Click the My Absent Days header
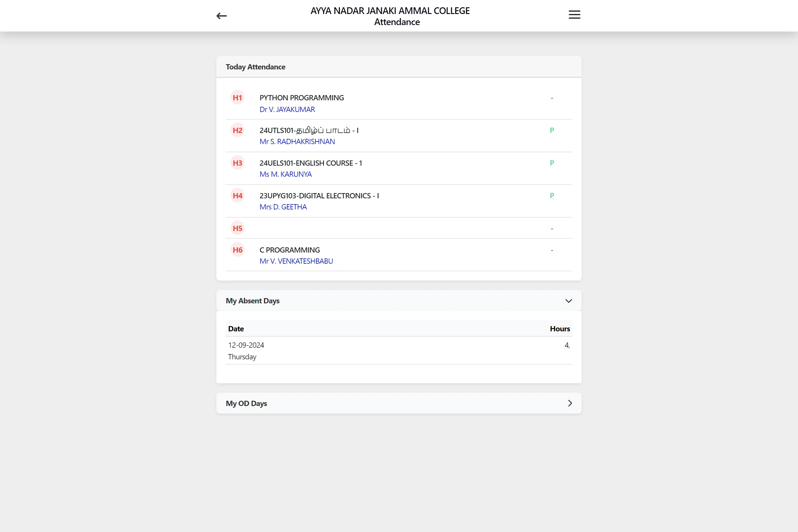This screenshot has height=532, width=798. tap(399, 301)
